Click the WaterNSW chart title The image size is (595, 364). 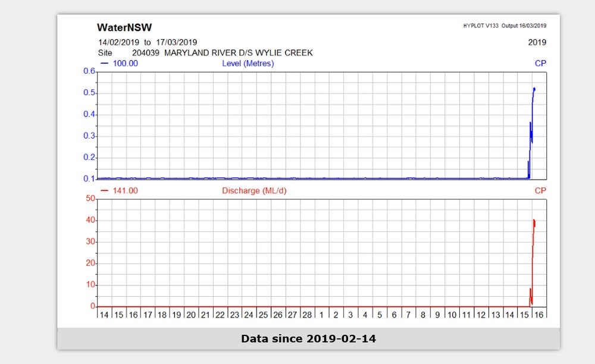tap(124, 27)
